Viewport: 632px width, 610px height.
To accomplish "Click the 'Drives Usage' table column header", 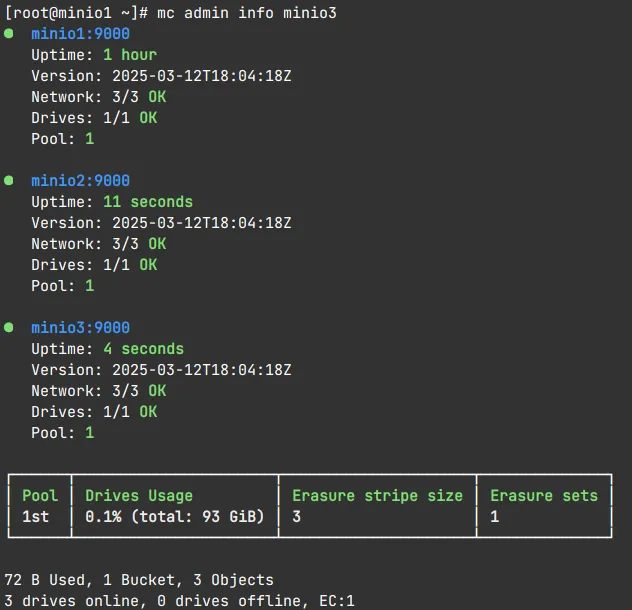I will pos(139,495).
